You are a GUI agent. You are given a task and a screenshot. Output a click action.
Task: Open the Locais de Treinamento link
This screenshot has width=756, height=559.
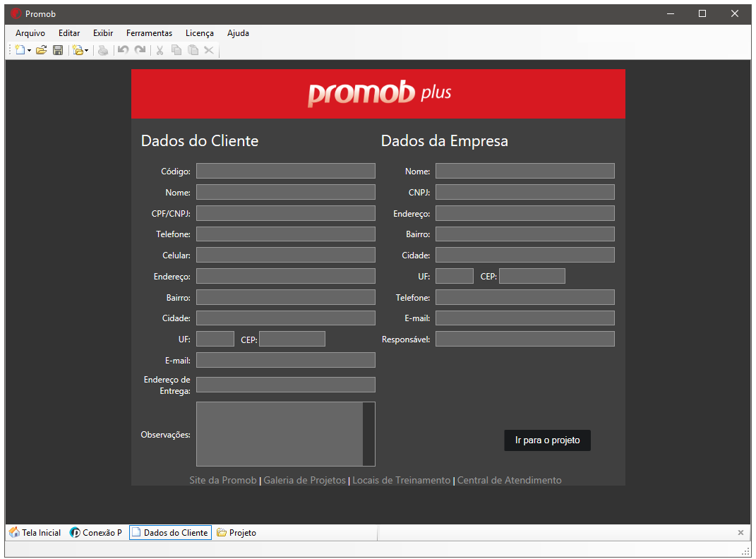coord(401,481)
